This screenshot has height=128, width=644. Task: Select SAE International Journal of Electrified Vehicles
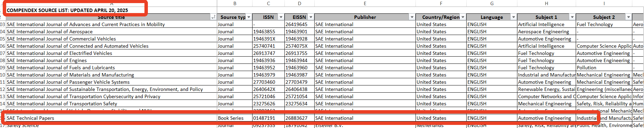point(112,53)
